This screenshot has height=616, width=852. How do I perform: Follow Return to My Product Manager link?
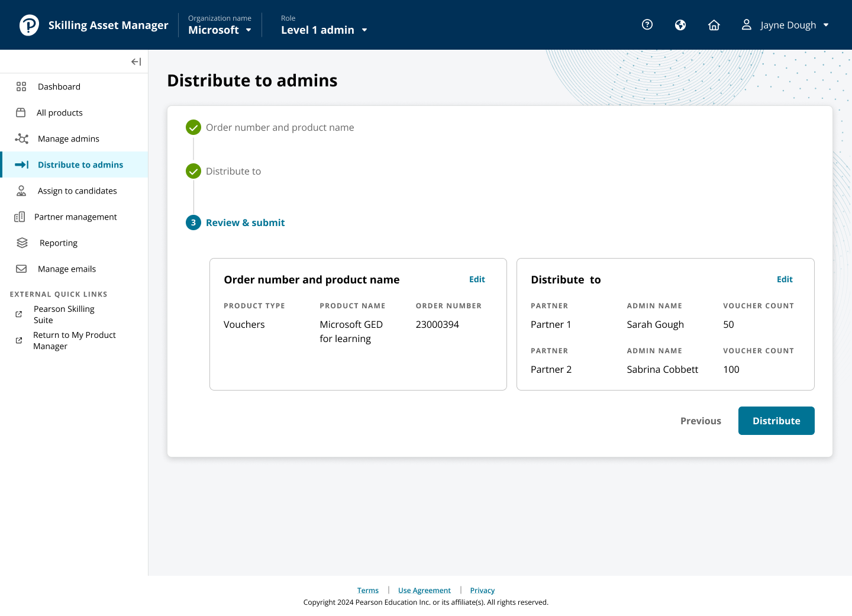(x=75, y=340)
